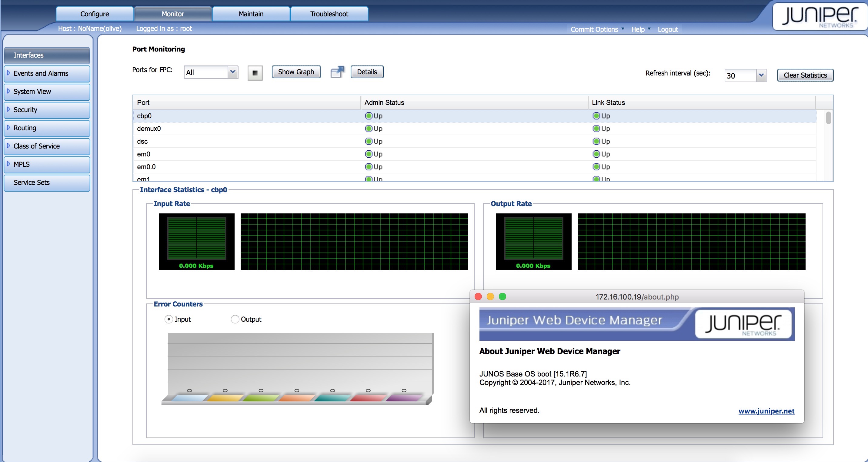Open Interfaces in the sidebar
The width and height of the screenshot is (868, 462).
(47, 55)
